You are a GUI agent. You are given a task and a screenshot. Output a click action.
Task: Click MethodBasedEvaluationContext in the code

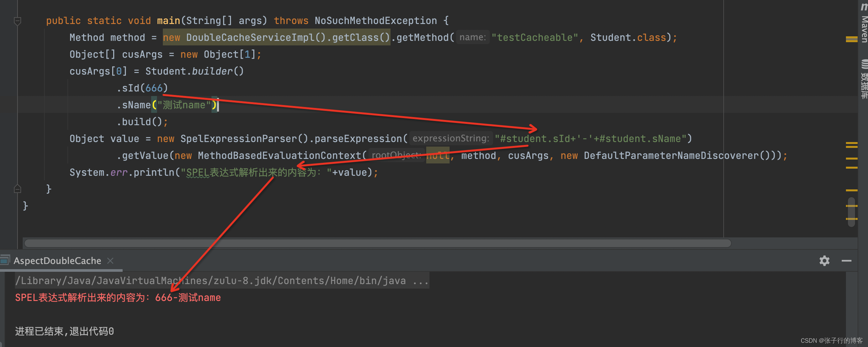pos(279,155)
